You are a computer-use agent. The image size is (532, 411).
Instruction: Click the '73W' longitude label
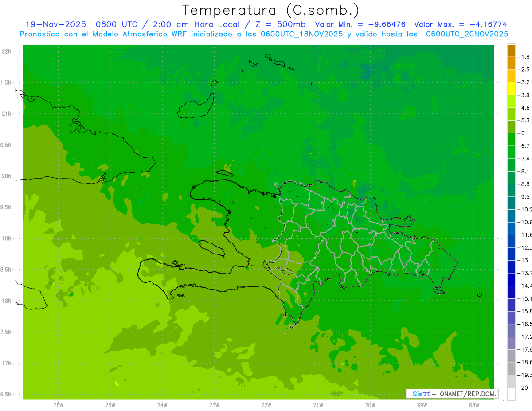pyautogui.click(x=214, y=405)
